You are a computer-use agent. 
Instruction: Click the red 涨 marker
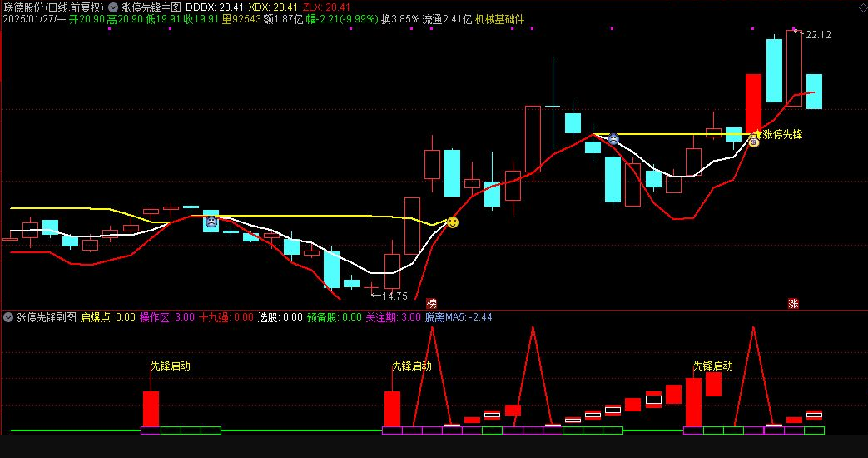tap(793, 303)
